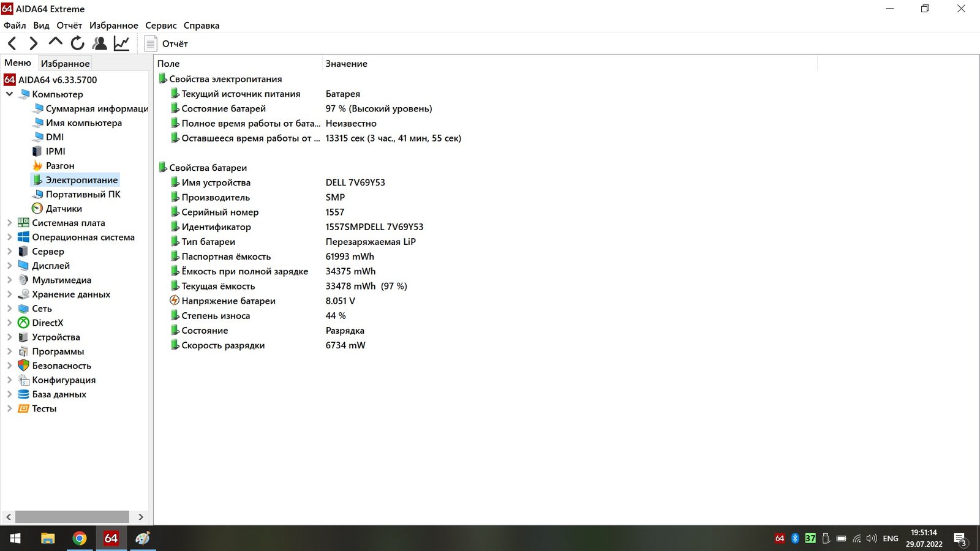Open the Файл menu
This screenshot has height=551, width=980.
[15, 26]
